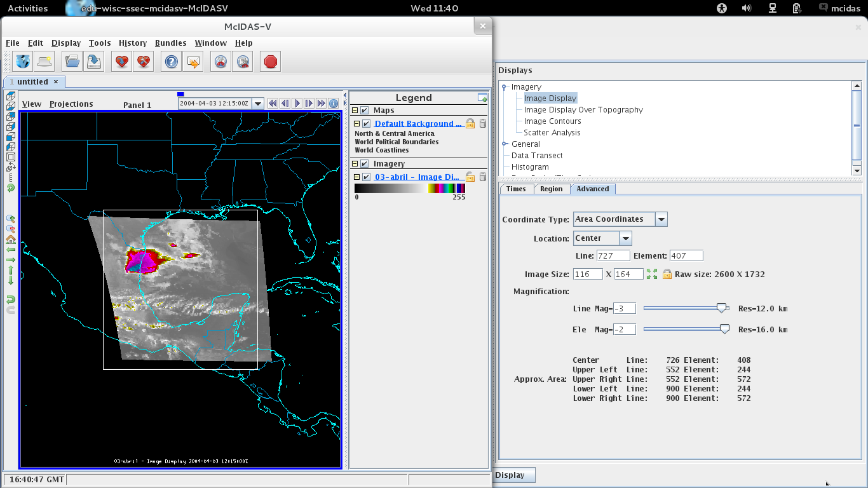The image size is (868, 488).
Task: Select Image Contours in Displays list
Action: [552, 121]
